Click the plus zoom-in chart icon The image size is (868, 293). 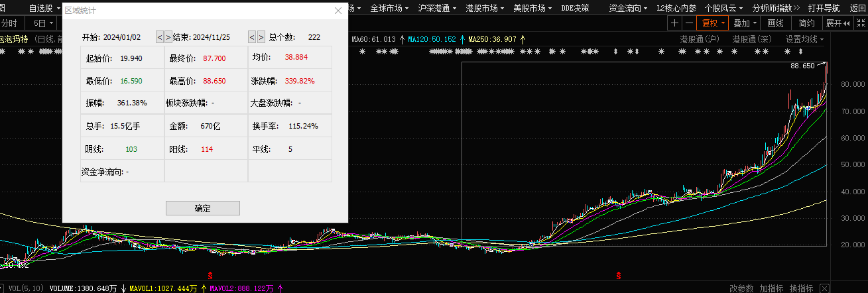pyautogui.click(x=674, y=23)
